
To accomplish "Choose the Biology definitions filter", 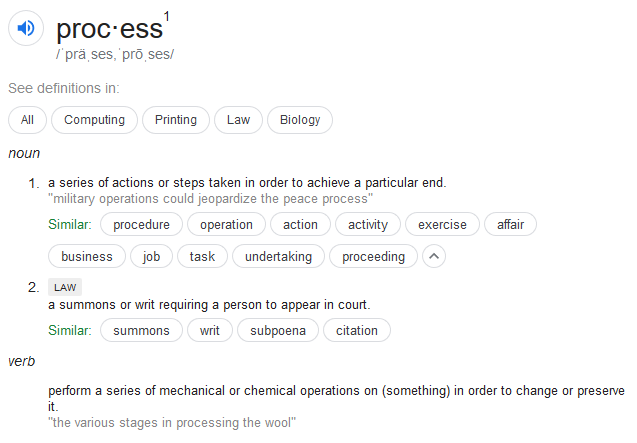I will coord(300,120).
